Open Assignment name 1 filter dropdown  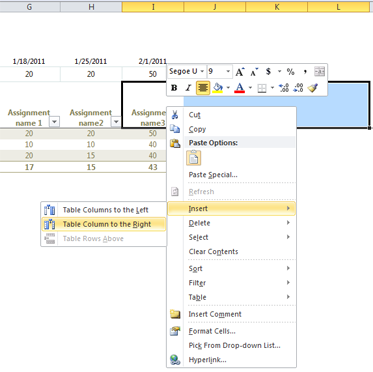[54, 122]
